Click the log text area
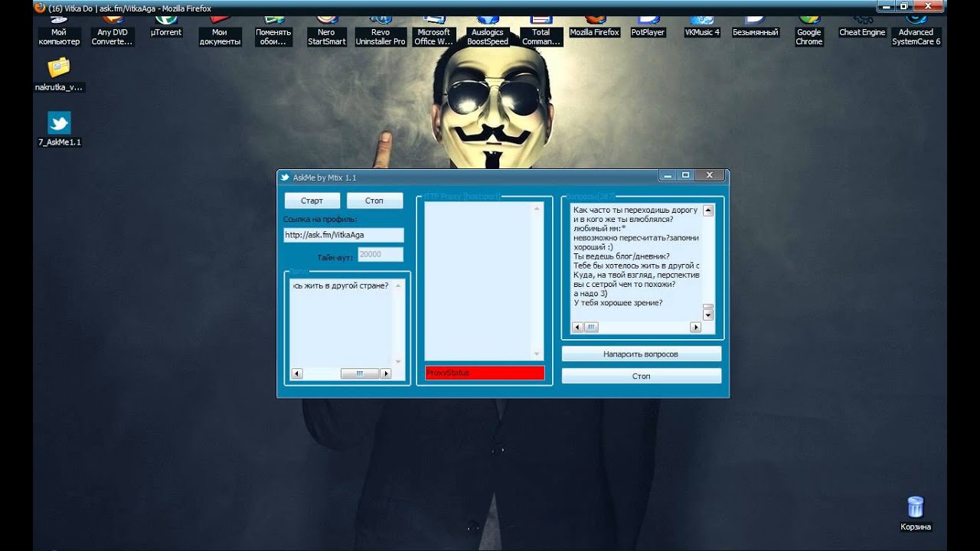This screenshot has width=980, height=551. tap(341, 324)
